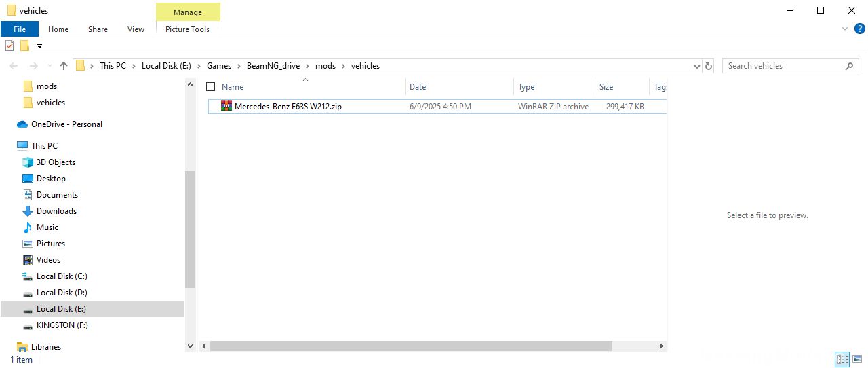
Task: Click the Properties quick access icon
Action: tap(9, 45)
